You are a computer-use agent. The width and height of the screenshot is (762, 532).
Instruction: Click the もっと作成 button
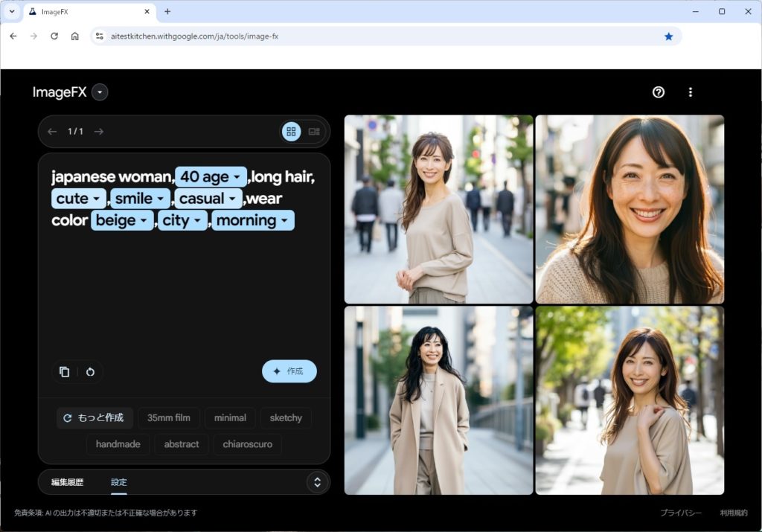click(95, 418)
